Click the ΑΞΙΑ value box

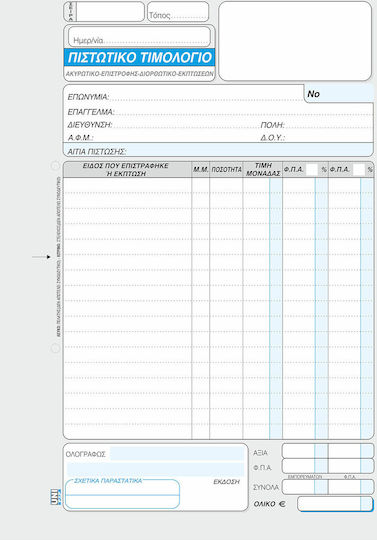point(327,451)
